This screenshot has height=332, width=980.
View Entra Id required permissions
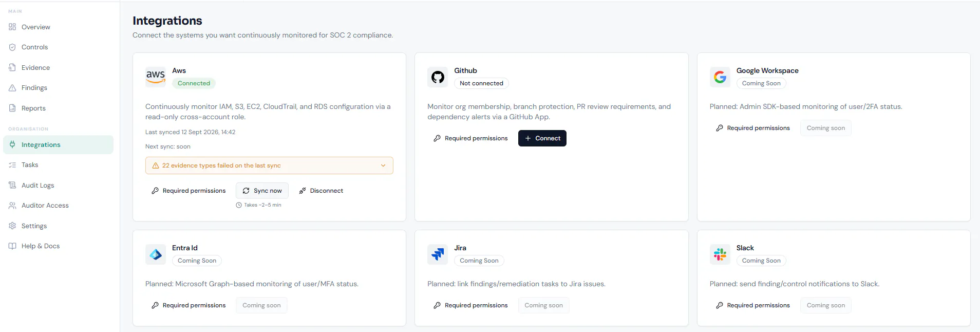pyautogui.click(x=189, y=305)
